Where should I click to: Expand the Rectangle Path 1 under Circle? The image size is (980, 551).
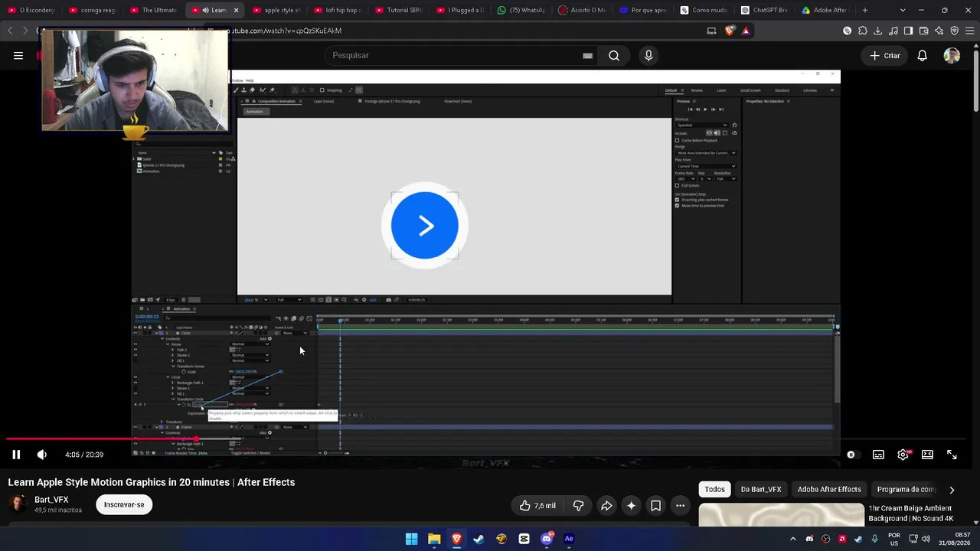pos(173,383)
